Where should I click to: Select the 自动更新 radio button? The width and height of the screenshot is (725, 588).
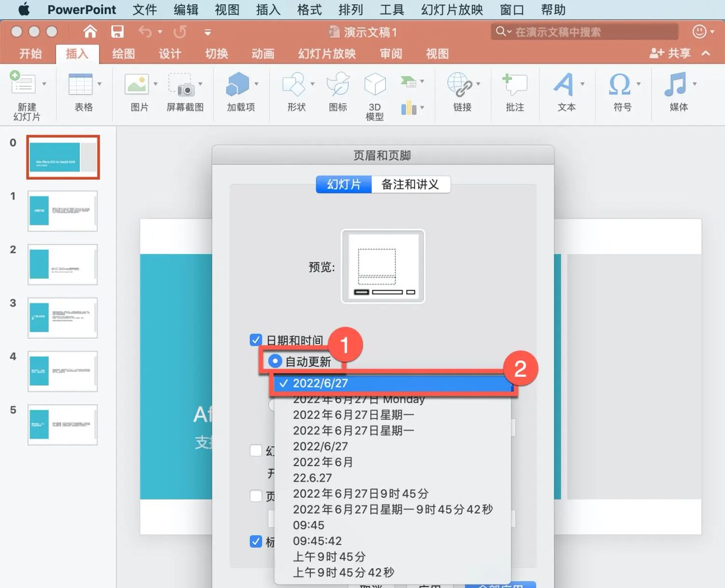(x=274, y=361)
